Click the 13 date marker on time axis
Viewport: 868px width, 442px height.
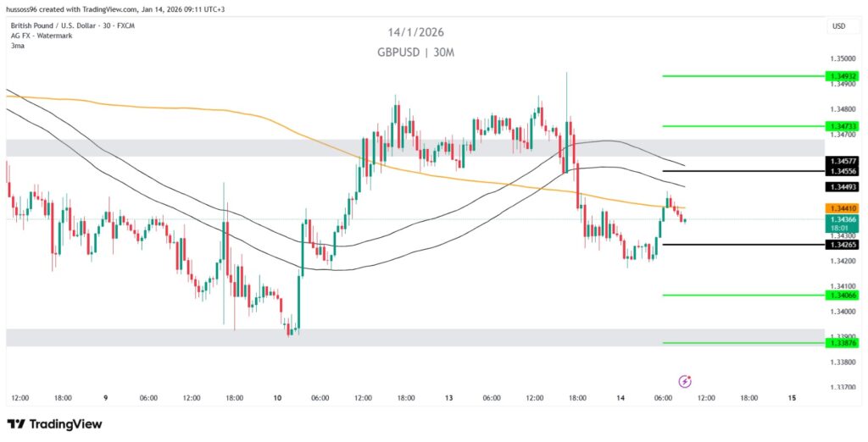click(x=448, y=398)
